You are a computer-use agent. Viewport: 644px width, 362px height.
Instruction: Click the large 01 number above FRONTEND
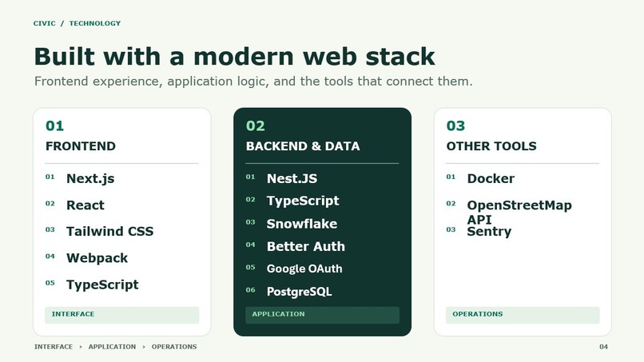(54, 125)
